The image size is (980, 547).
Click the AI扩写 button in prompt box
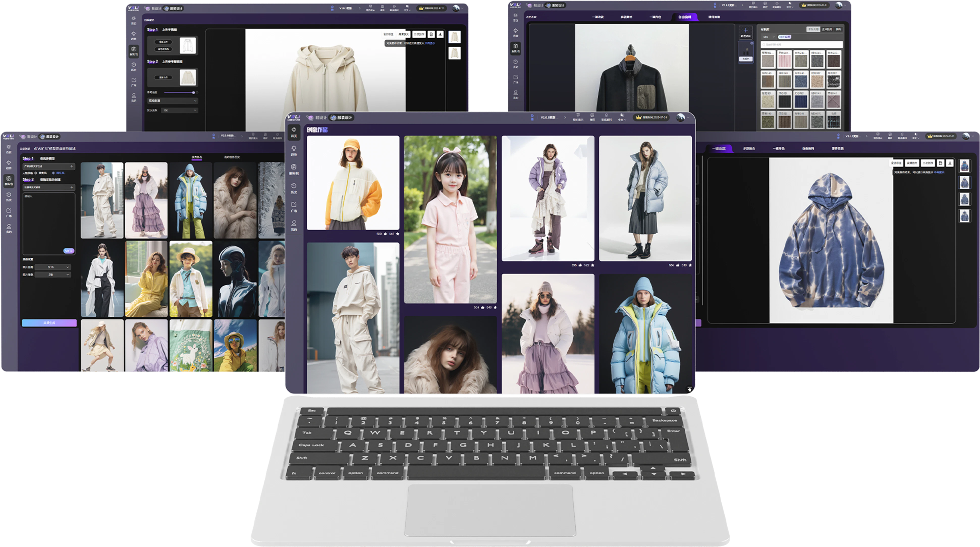point(68,251)
